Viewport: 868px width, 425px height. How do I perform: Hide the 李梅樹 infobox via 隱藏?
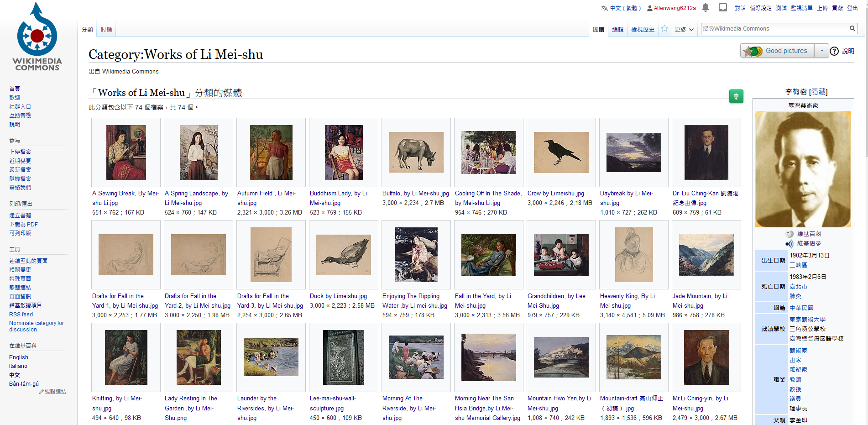tap(818, 92)
